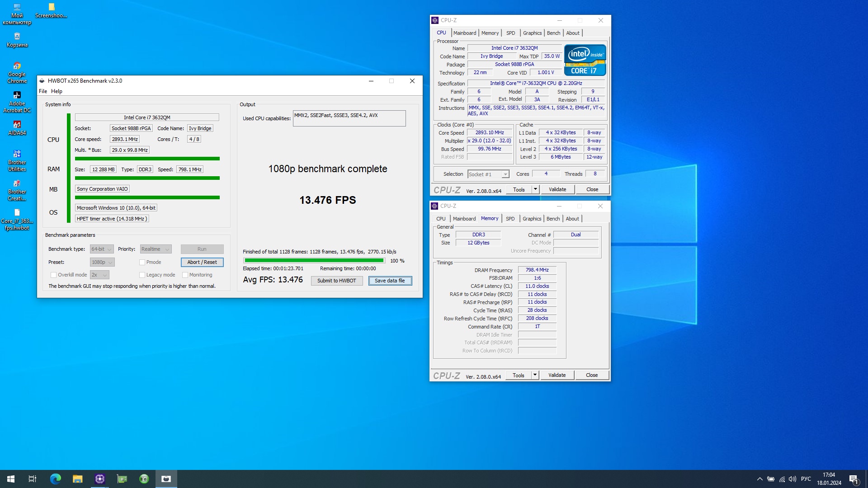The width and height of the screenshot is (868, 488).
Task: Click the Used CPU capabilities text box
Action: click(349, 118)
